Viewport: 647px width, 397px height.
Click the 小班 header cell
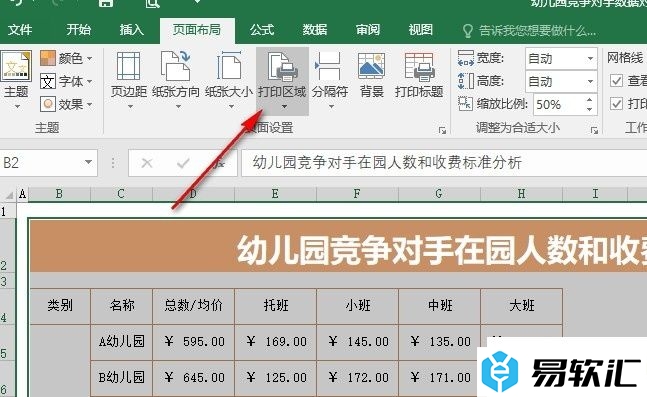357,306
